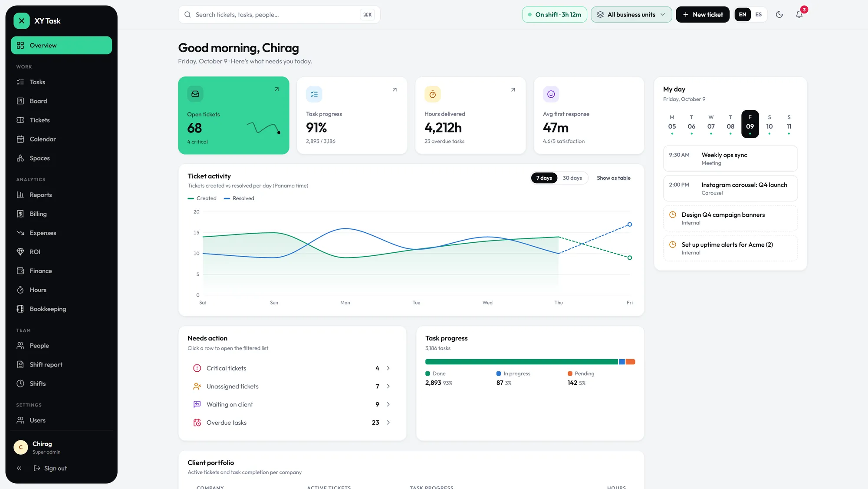
Task: Click the Overdue tasks calendar icon
Action: pos(197,423)
